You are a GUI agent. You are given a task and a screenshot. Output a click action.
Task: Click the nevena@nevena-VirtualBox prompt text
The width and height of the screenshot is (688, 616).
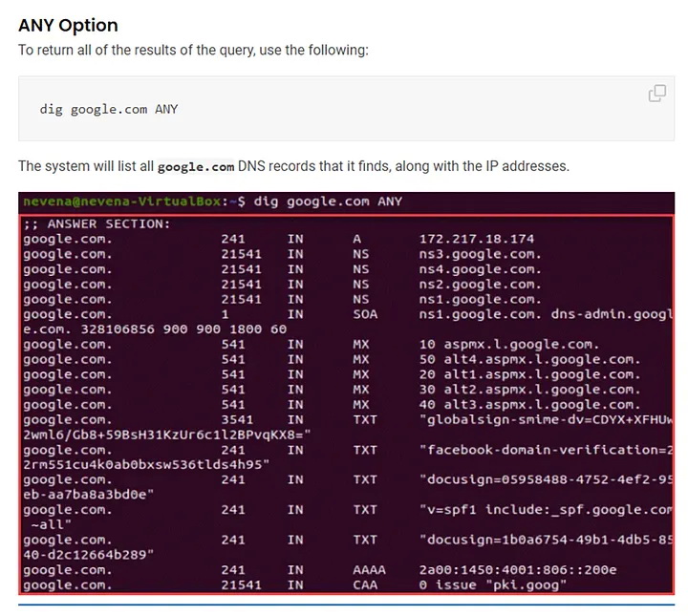pyautogui.click(x=122, y=202)
